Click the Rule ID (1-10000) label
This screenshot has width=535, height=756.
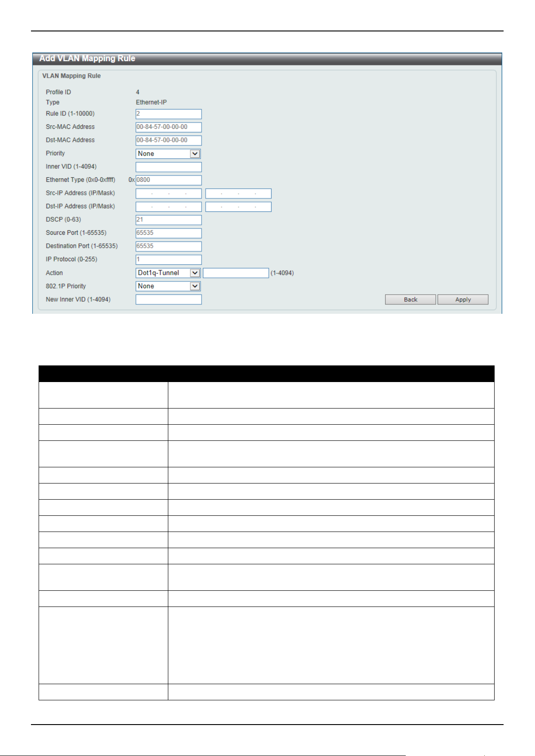pyautogui.click(x=70, y=114)
